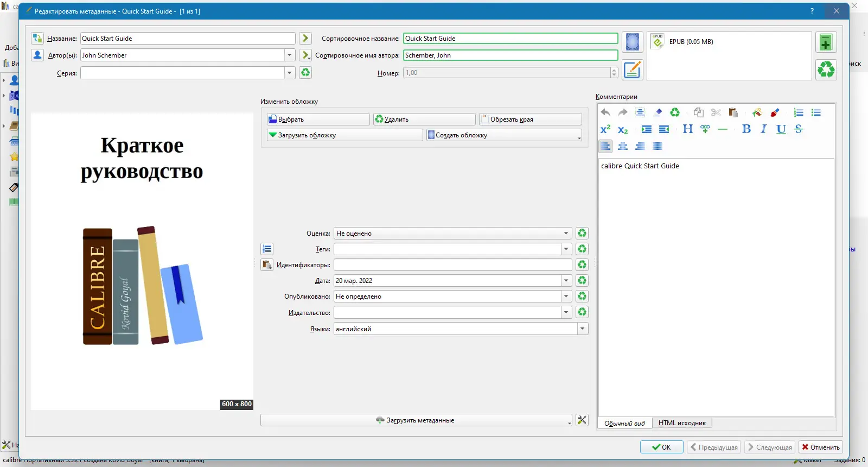Image resolution: width=868 pixels, height=467 pixels.
Task: Copy icon in comments toolbar
Action: click(x=699, y=112)
